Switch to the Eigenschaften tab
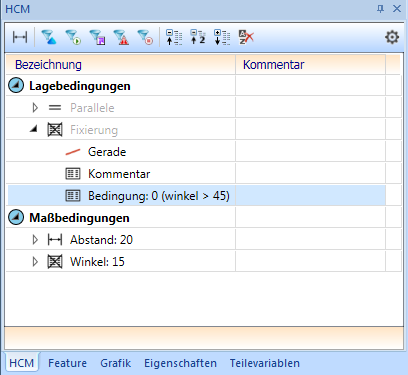The image size is (408, 375). (x=180, y=363)
